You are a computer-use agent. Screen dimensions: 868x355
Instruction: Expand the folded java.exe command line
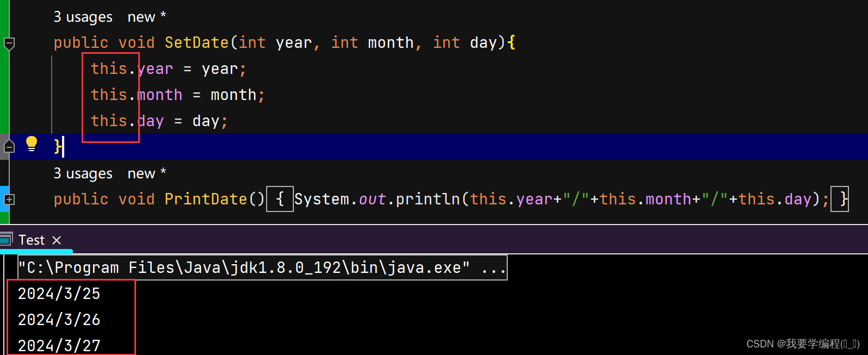[x=262, y=267]
